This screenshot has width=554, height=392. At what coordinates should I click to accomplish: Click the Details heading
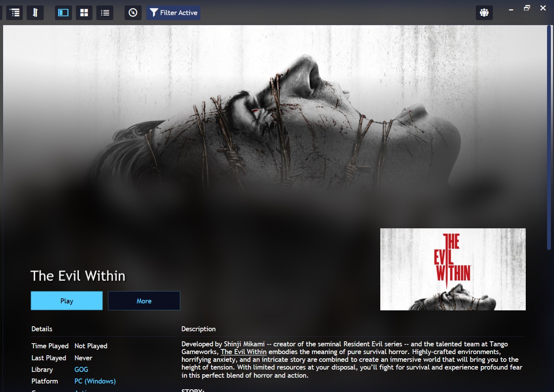[42, 329]
